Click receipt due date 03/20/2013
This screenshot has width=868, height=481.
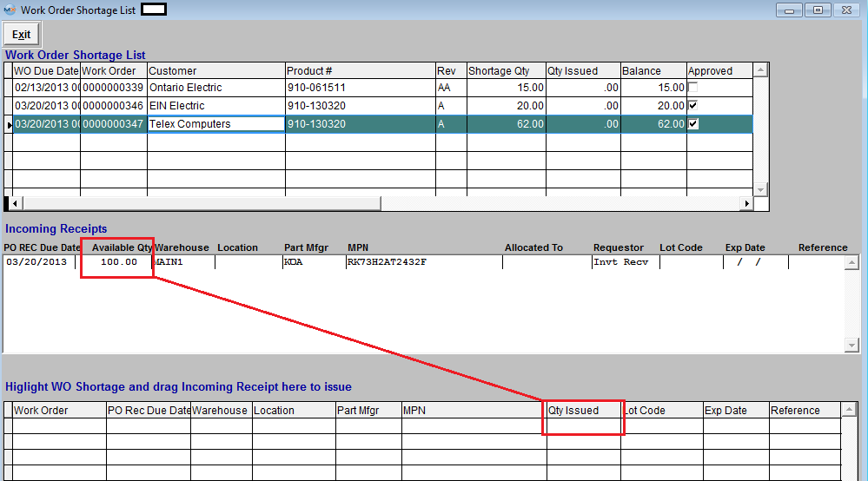coord(36,262)
